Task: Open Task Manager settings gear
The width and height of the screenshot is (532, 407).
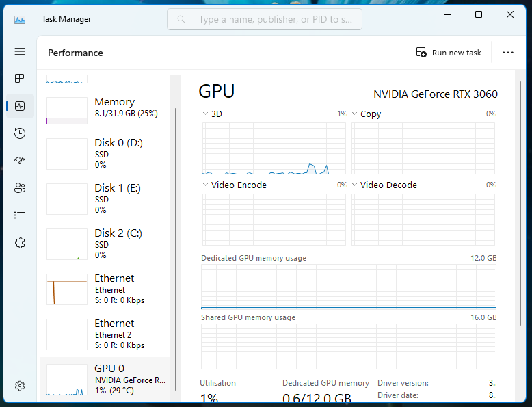Action: tap(20, 386)
